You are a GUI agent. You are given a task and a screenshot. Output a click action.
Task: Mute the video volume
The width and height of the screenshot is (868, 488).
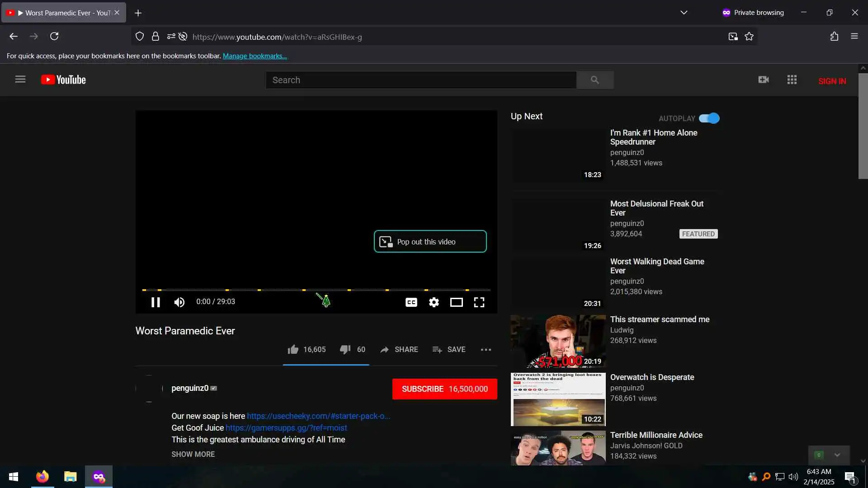pos(179,302)
